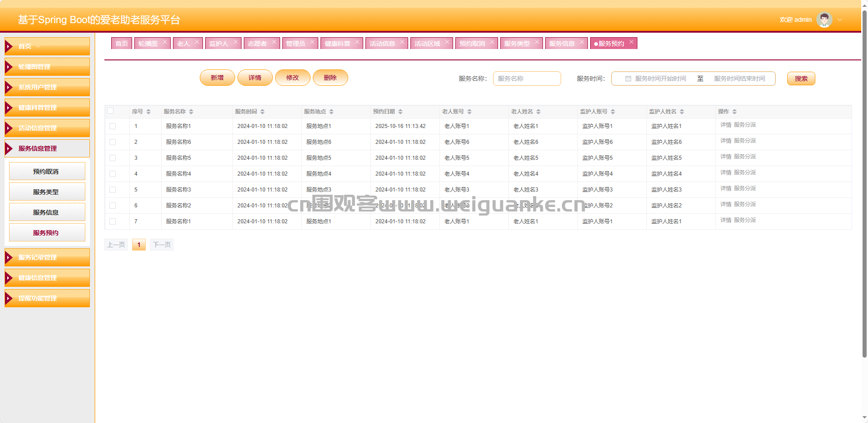Switch to the 志愿者 tab
The height and width of the screenshot is (423, 868).
tap(257, 44)
